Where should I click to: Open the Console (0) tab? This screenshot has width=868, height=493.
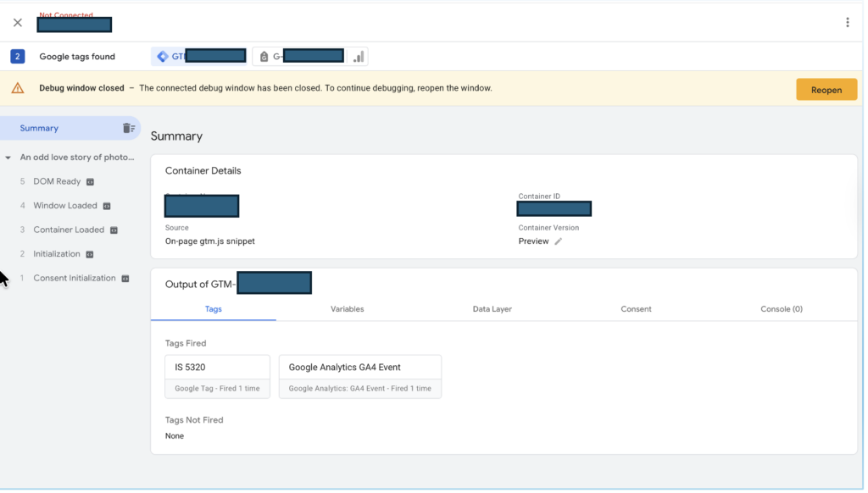click(781, 309)
